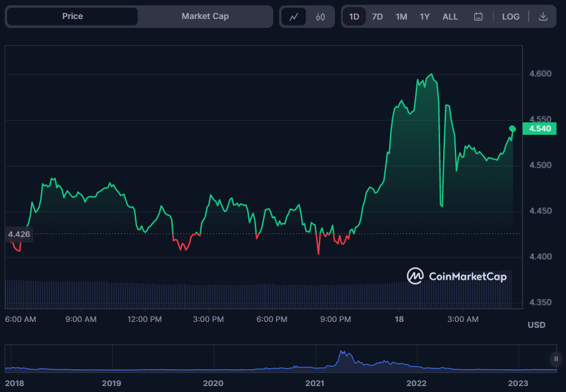
Task: Select the 1Y timeframe
Action: 425,17
